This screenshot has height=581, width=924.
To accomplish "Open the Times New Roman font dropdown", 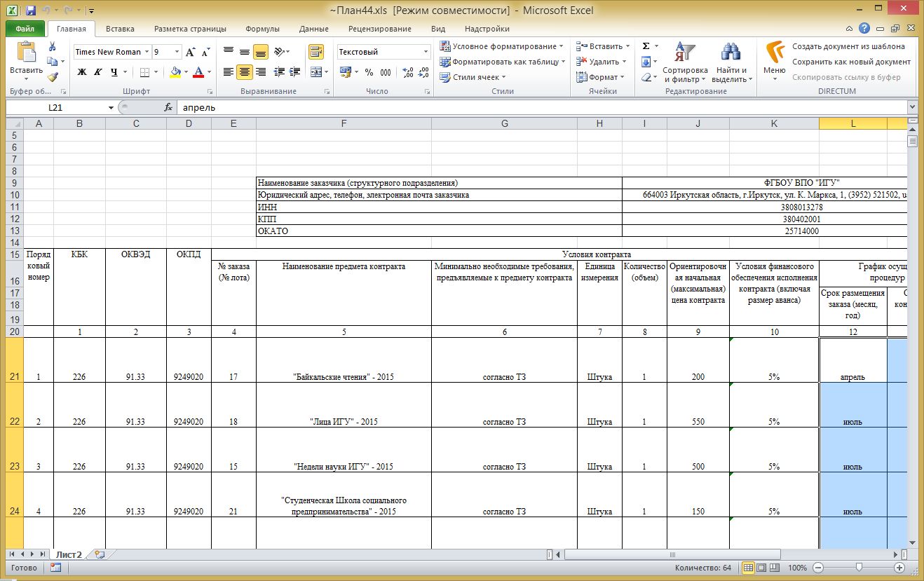I will 147,52.
